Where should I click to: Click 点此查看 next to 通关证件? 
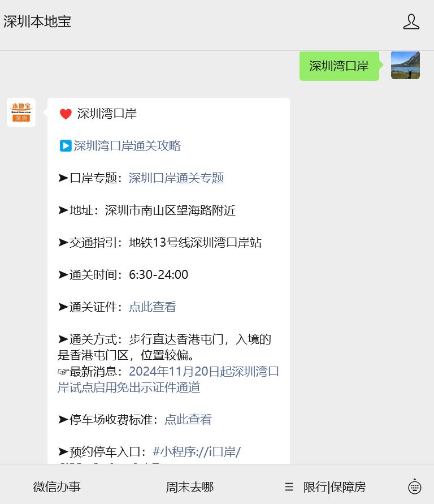(x=153, y=307)
